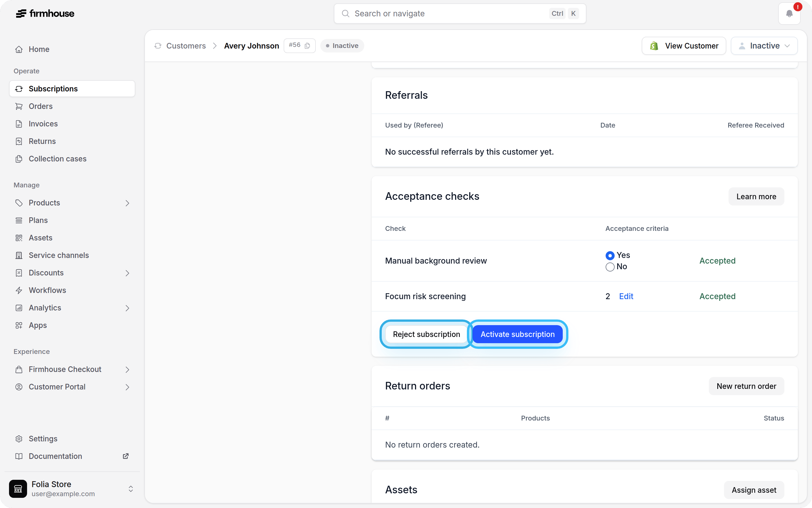
Task: Click the Folia Store avatar icon
Action: [x=18, y=489]
